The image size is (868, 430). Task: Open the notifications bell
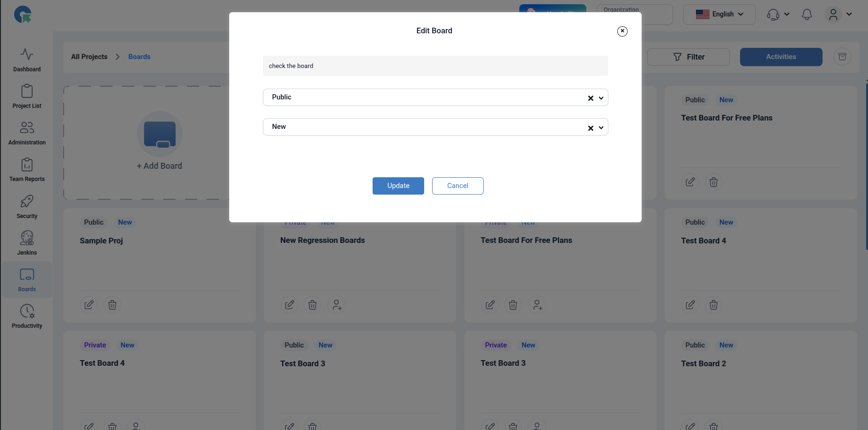coord(807,15)
